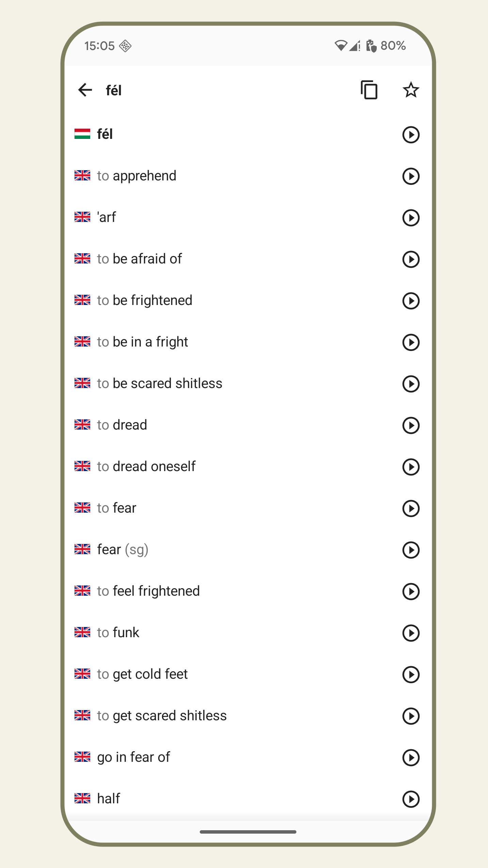The width and height of the screenshot is (488, 868).
Task: Play pronunciation of "to be frightened"
Action: pos(411,301)
